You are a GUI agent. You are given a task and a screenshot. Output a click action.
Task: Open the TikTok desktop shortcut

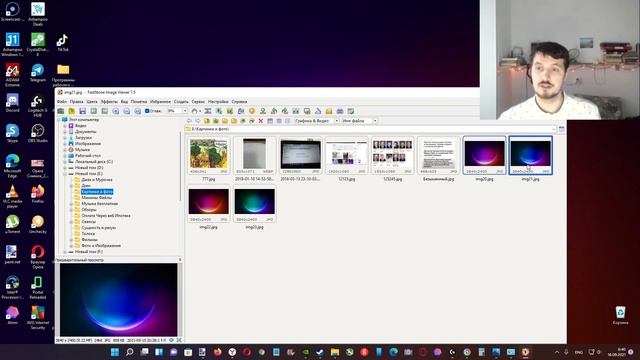click(x=62, y=43)
